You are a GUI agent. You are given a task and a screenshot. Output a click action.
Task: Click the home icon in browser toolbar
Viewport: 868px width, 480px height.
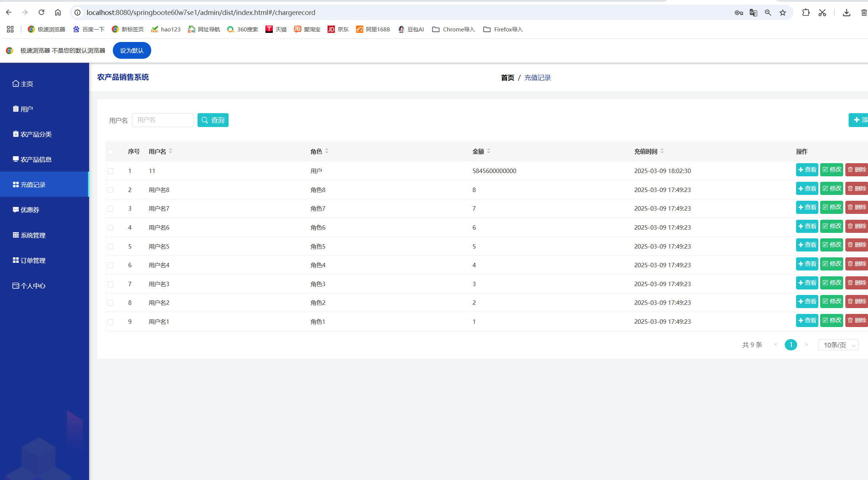[x=58, y=12]
